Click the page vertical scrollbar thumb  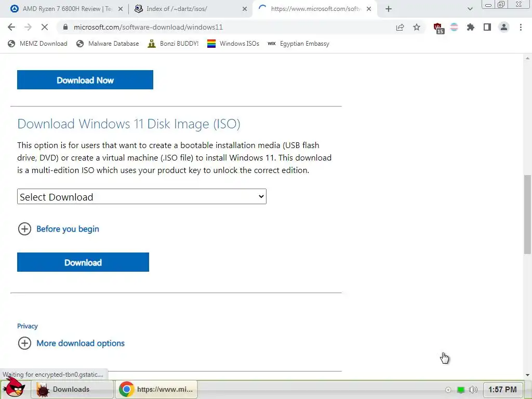point(527,215)
